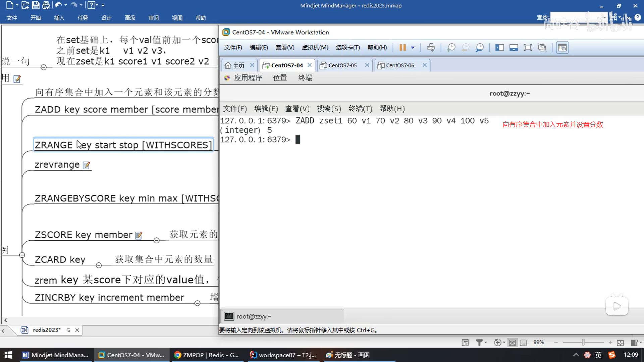Open the 虚拟机(M) menu
The width and height of the screenshot is (644, 362).
tap(315, 48)
